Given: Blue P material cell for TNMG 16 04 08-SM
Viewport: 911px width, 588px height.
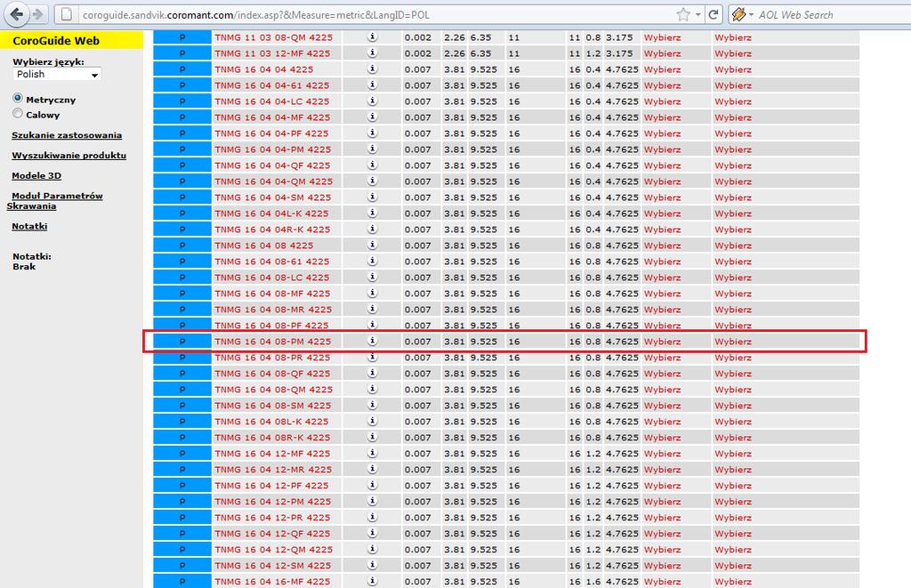Looking at the screenshot, I should click(x=182, y=406).
